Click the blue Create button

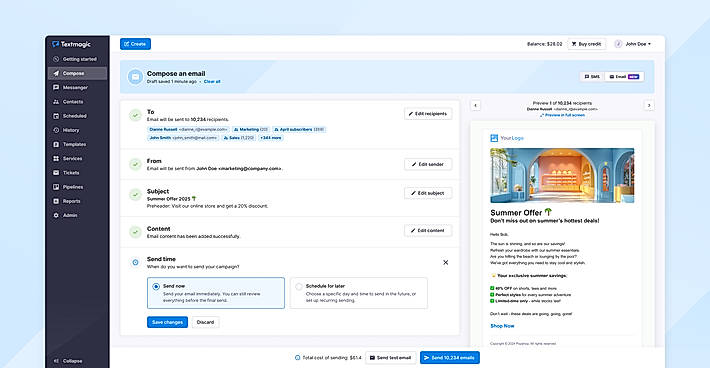click(135, 44)
